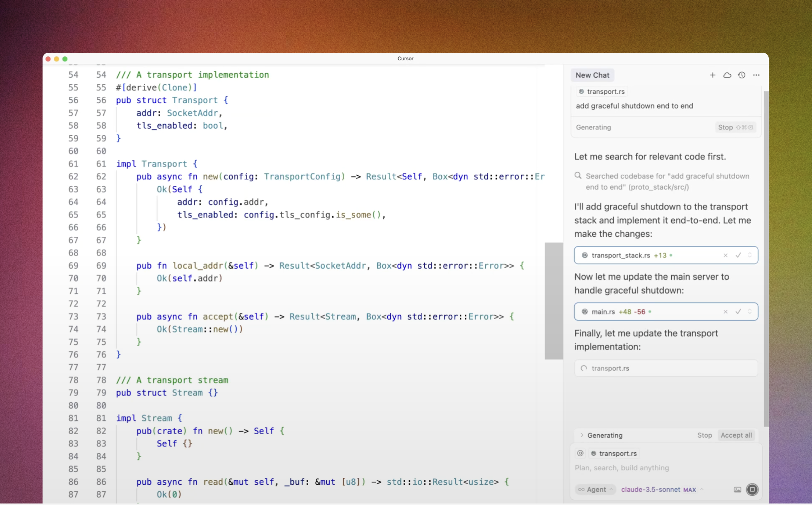Click Stop next to Accept all
This screenshot has height=505, width=812.
704,435
